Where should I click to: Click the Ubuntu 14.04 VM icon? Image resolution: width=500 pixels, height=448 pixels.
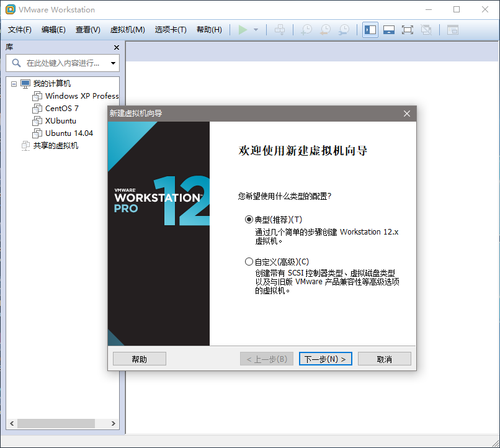tap(37, 133)
